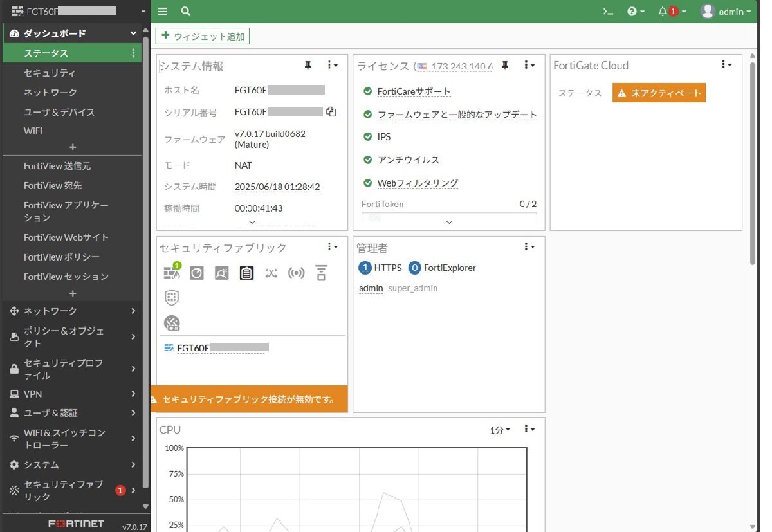This screenshot has height=532, width=772.
Task: Click the ネットワーク arrows icon in the sidebar
Action: point(14,311)
